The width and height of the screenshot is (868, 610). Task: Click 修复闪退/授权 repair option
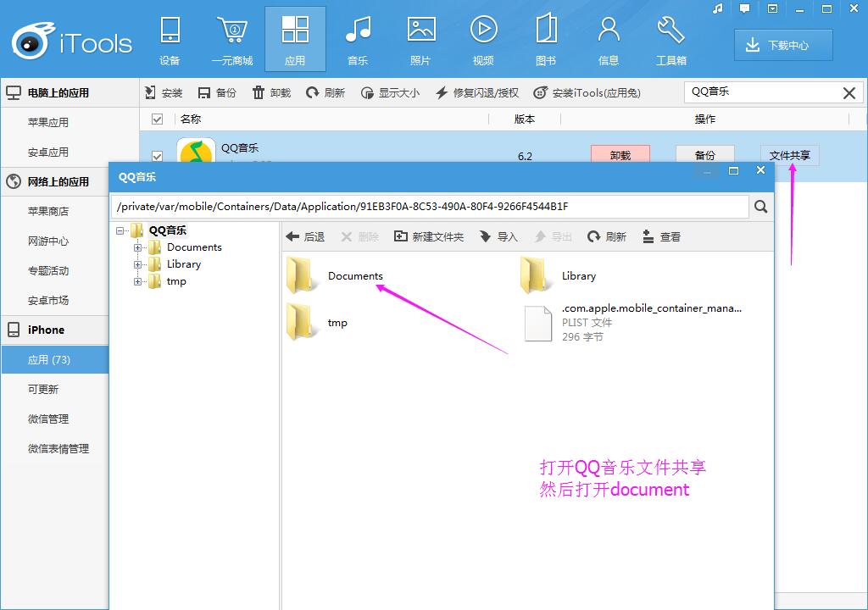[x=477, y=92]
